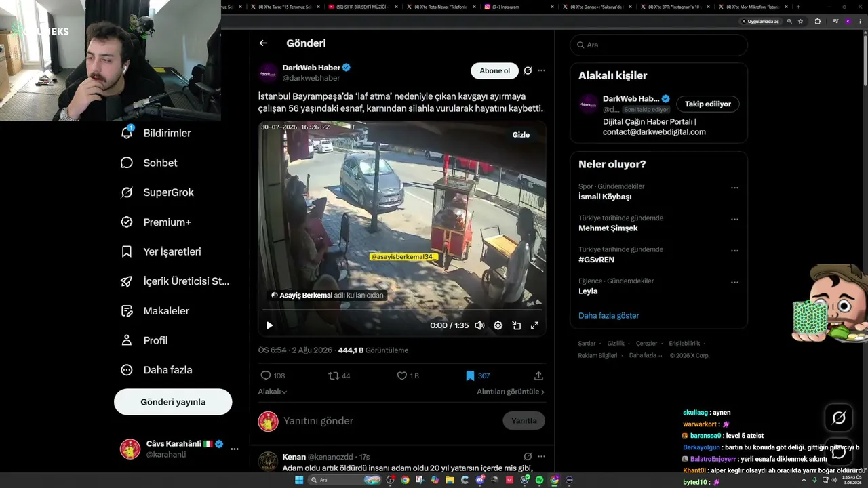This screenshot has height=488, width=868.
Task: Open Google Chrome from the taskbar
Action: tap(405, 480)
